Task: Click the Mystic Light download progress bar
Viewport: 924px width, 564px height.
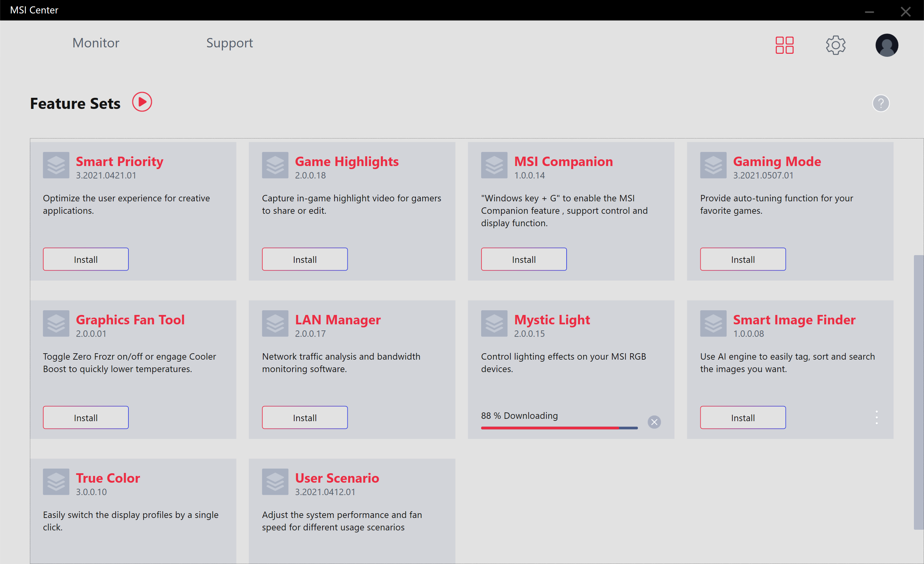Action: coord(559,428)
